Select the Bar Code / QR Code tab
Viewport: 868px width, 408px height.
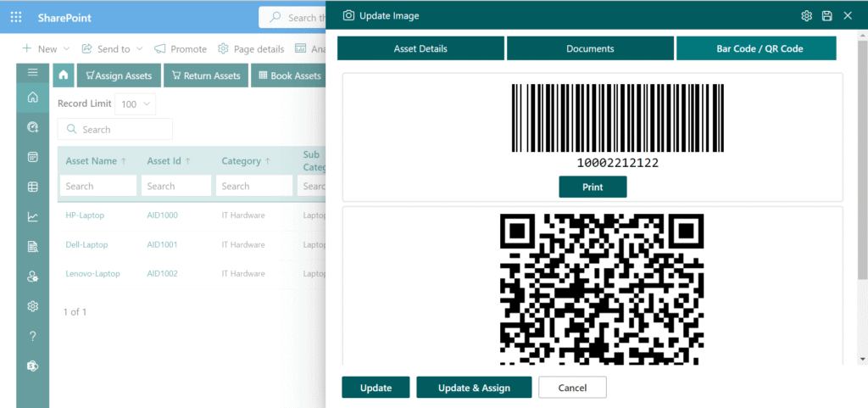(756, 48)
